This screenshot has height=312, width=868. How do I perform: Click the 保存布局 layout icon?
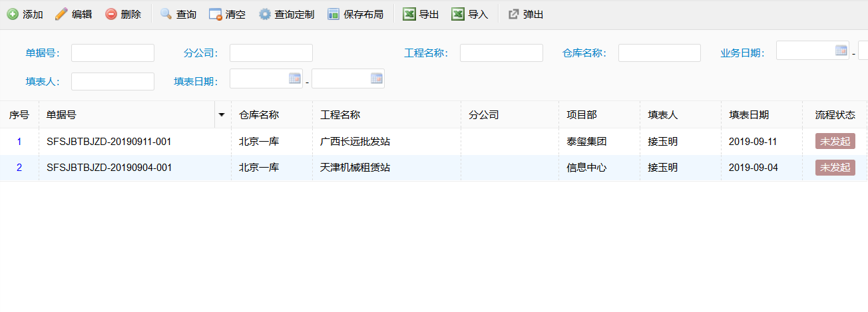334,14
